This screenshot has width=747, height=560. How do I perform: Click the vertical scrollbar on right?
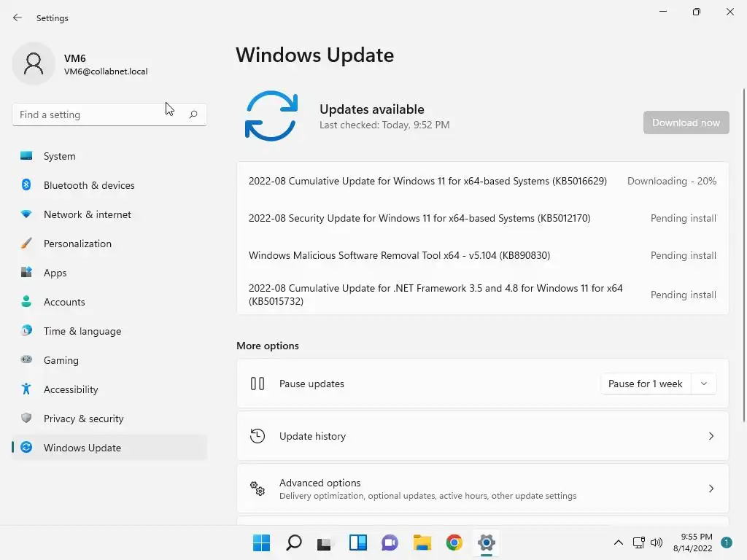pyautogui.click(x=743, y=254)
